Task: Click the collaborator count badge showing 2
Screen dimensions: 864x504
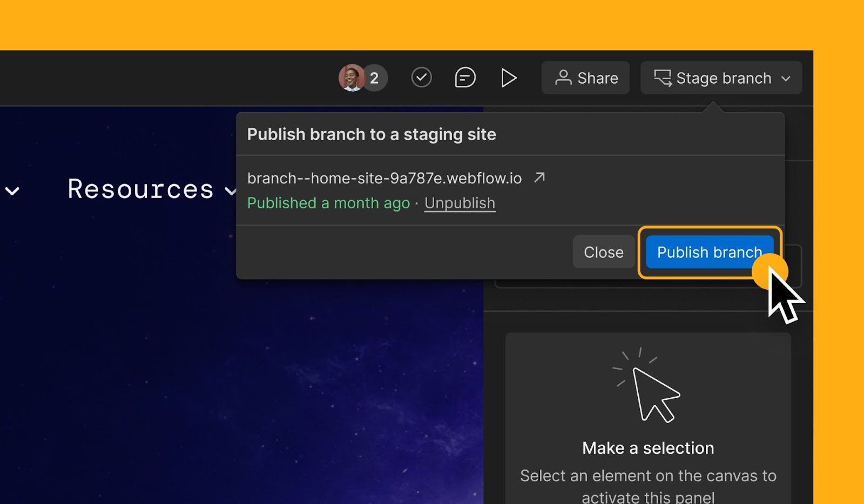Action: pos(375,78)
